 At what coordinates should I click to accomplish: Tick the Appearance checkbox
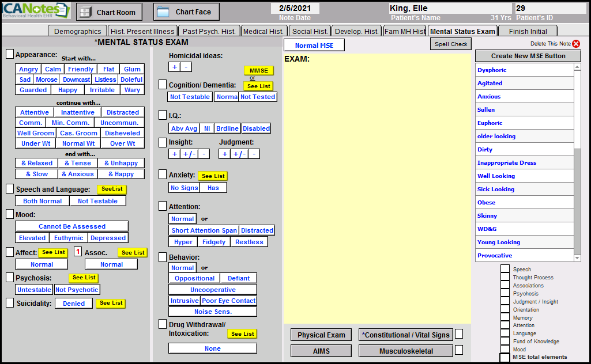click(x=10, y=54)
